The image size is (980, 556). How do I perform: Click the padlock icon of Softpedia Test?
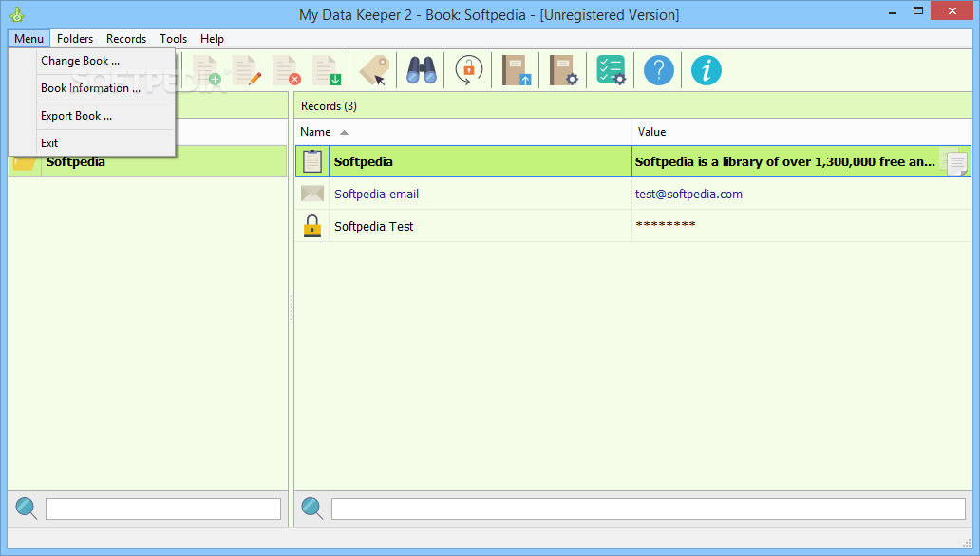point(311,226)
